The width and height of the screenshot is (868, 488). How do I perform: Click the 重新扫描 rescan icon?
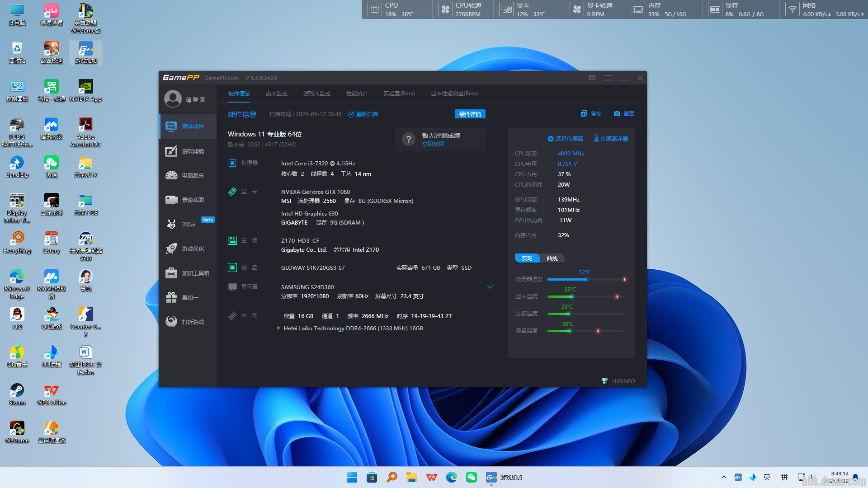(x=351, y=114)
